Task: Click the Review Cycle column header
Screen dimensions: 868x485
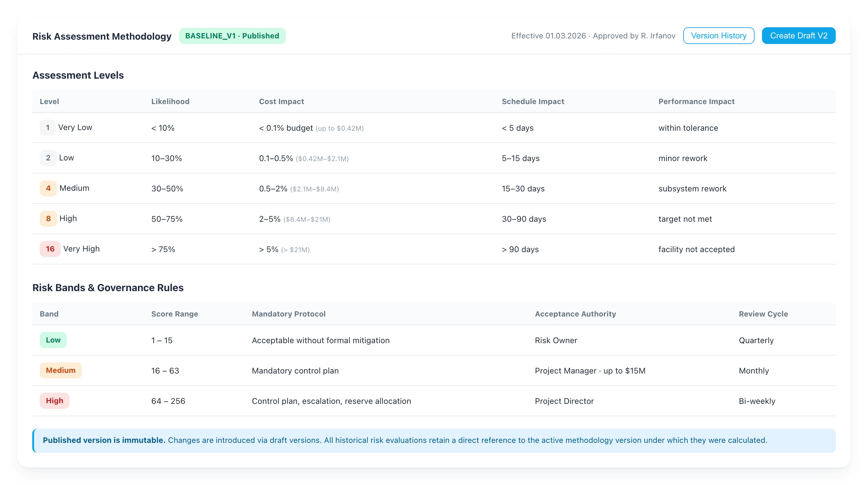Action: pyautogui.click(x=763, y=314)
